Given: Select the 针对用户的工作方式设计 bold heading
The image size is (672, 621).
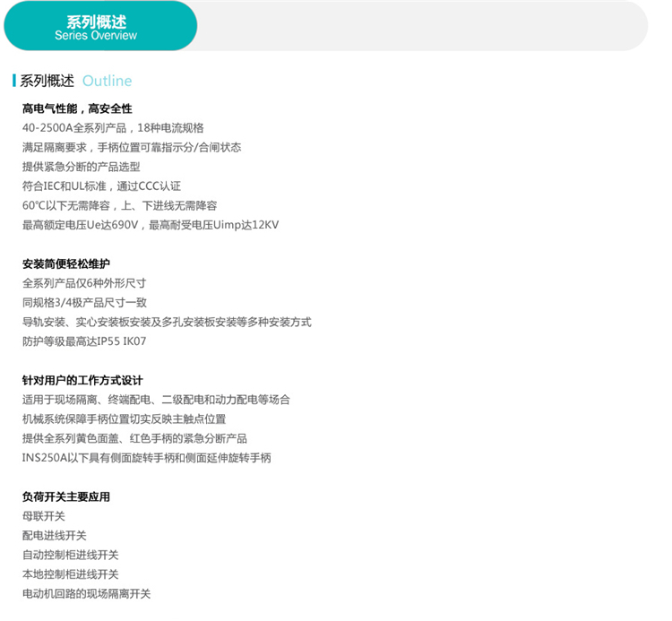Looking at the screenshot, I should (82, 380).
